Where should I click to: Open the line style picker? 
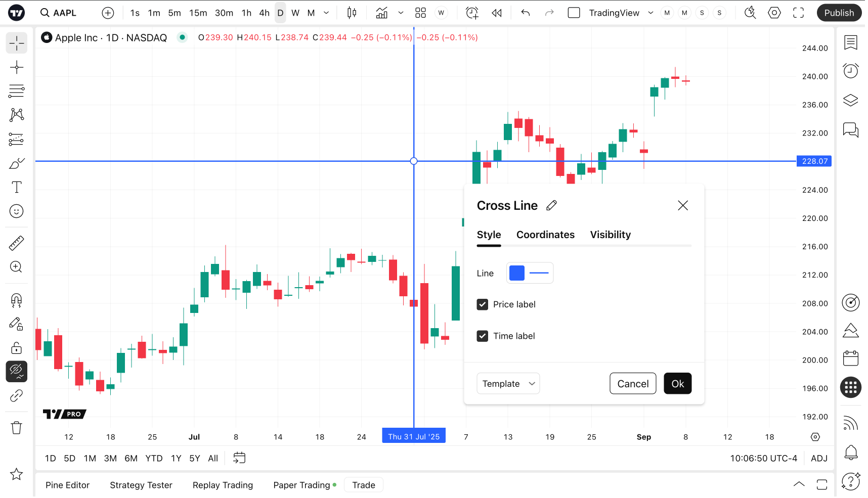(540, 274)
